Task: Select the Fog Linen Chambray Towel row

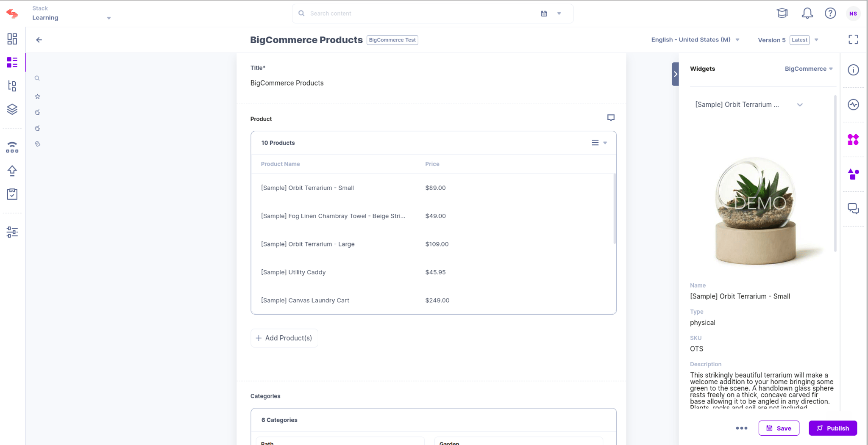Action: coord(432,216)
